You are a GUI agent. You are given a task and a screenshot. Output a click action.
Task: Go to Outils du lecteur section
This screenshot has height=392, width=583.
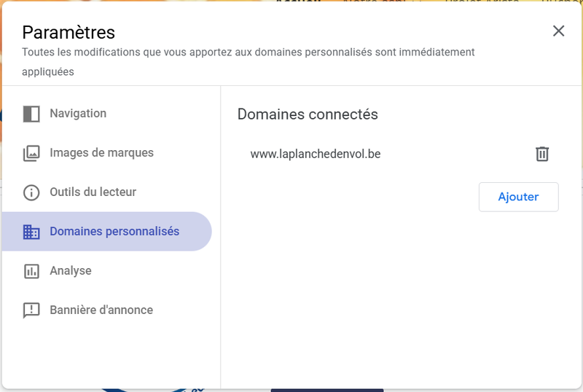pyautogui.click(x=93, y=192)
